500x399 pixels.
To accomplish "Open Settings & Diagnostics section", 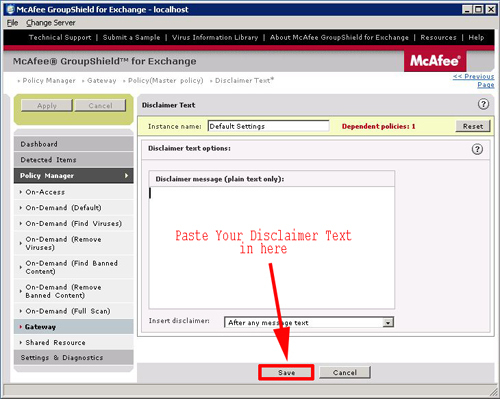I will point(74,357).
